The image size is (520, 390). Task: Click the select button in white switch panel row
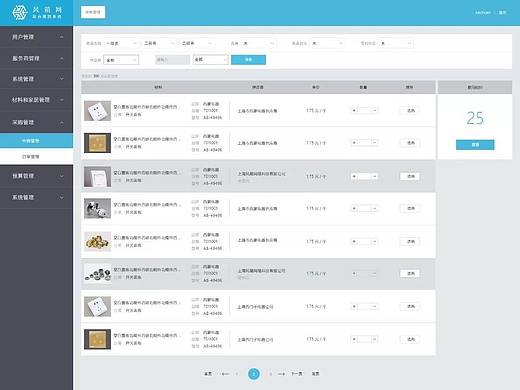[410, 176]
